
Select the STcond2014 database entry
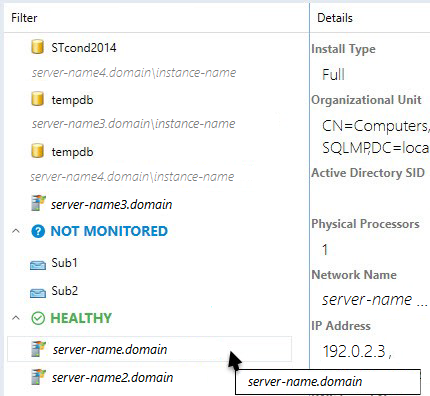point(84,48)
